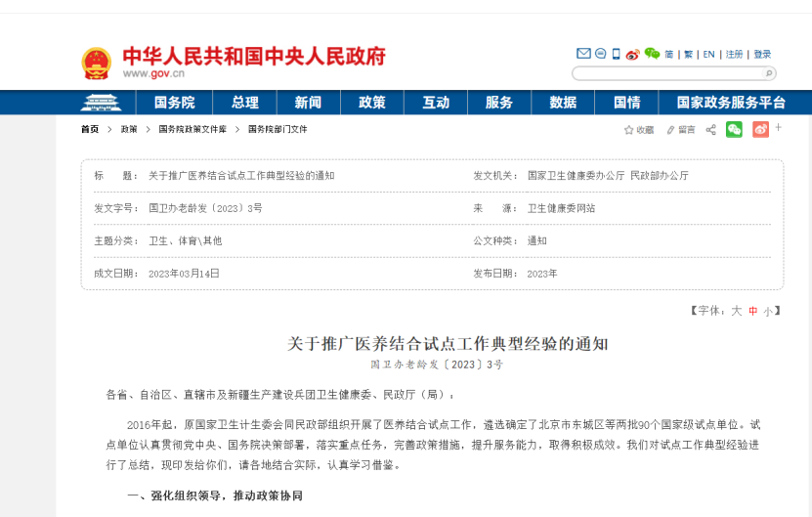Click heading 一、强化组织领导，推动政策协同
The image size is (812, 517).
[215, 495]
